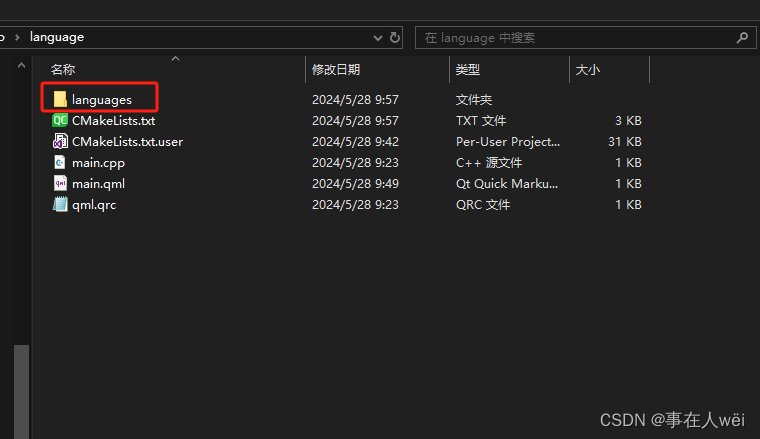This screenshot has width=760, height=439.
Task: Click the main.qml row's 1 KB size
Action: (x=628, y=184)
